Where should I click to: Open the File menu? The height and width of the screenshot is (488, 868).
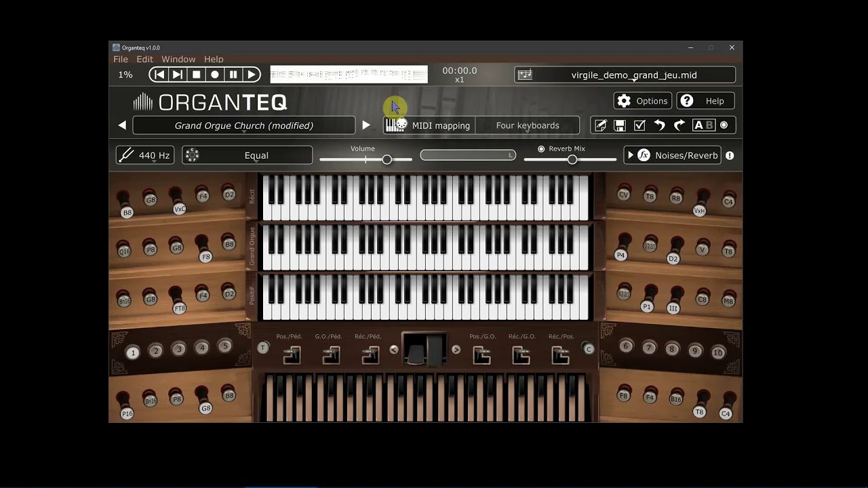(x=121, y=60)
